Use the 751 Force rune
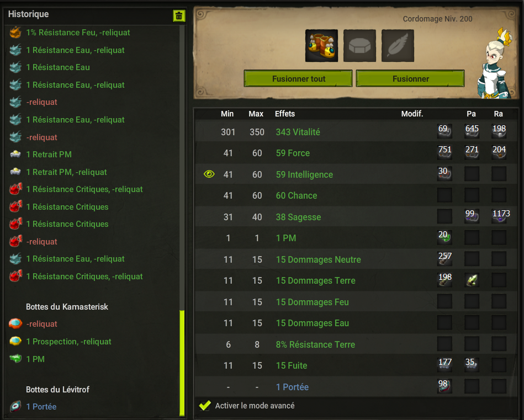 (444, 152)
